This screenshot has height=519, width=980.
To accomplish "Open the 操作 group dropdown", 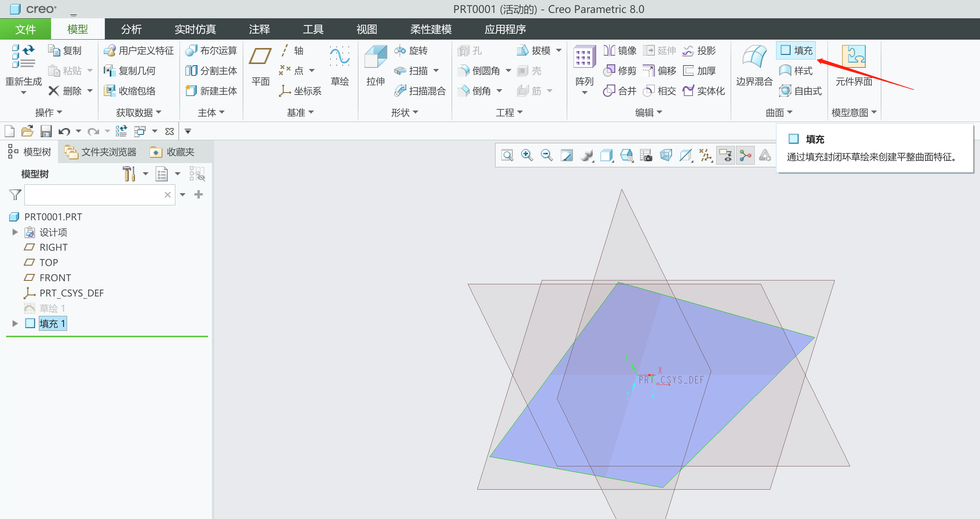I will [48, 112].
